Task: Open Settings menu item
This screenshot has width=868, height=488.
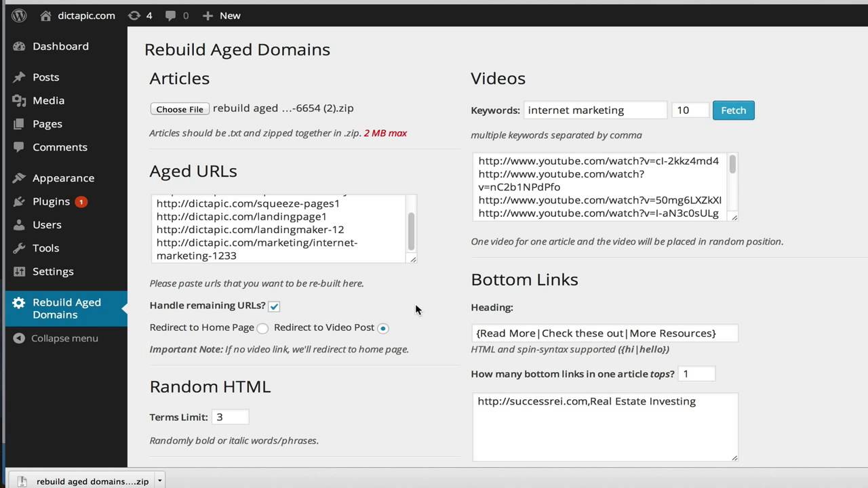Action: (x=53, y=271)
